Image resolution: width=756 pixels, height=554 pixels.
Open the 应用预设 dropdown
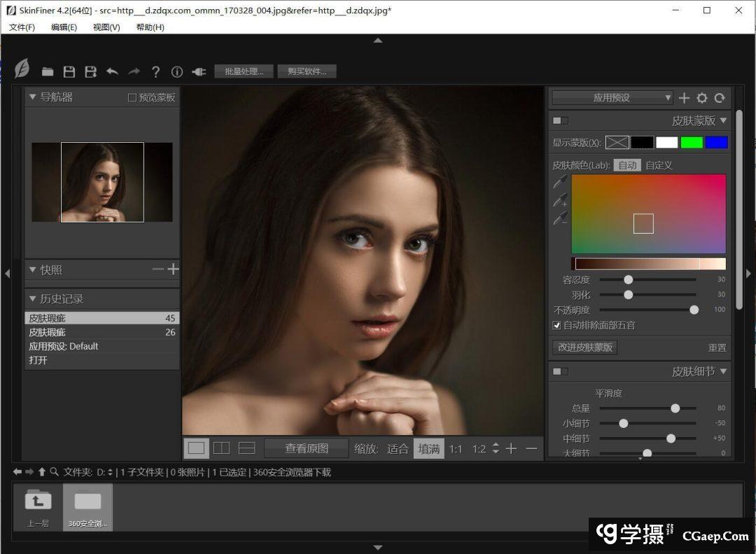tap(612, 98)
